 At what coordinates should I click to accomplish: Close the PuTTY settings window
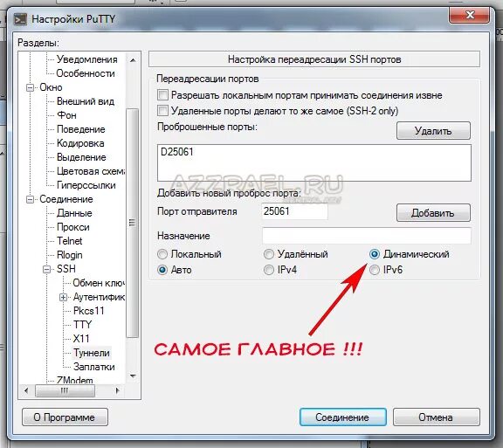(x=469, y=15)
